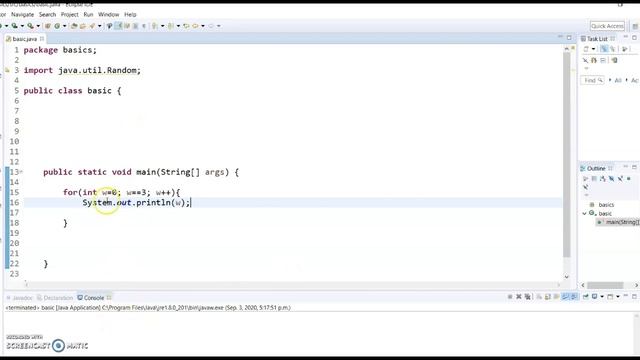Click Last Edit Location toolbar icon
Image resolution: width=640 pixels, height=360 pixels.
[x=187, y=26]
